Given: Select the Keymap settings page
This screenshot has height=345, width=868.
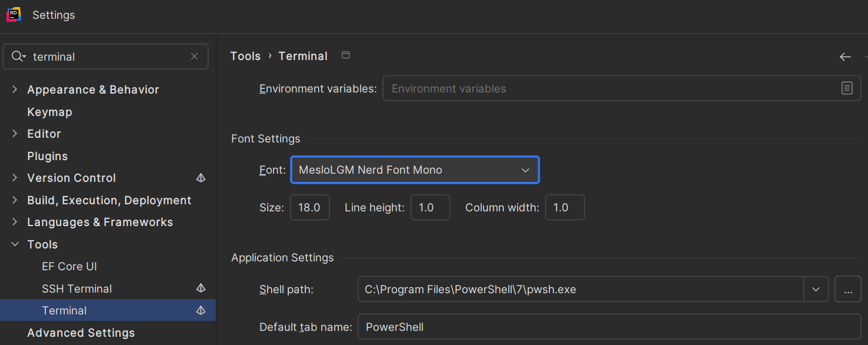Looking at the screenshot, I should click(x=49, y=112).
